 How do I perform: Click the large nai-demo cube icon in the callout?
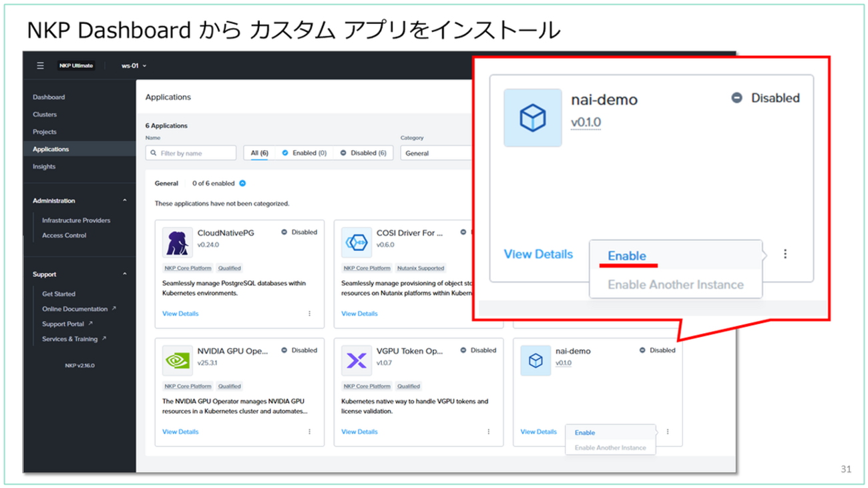(532, 118)
